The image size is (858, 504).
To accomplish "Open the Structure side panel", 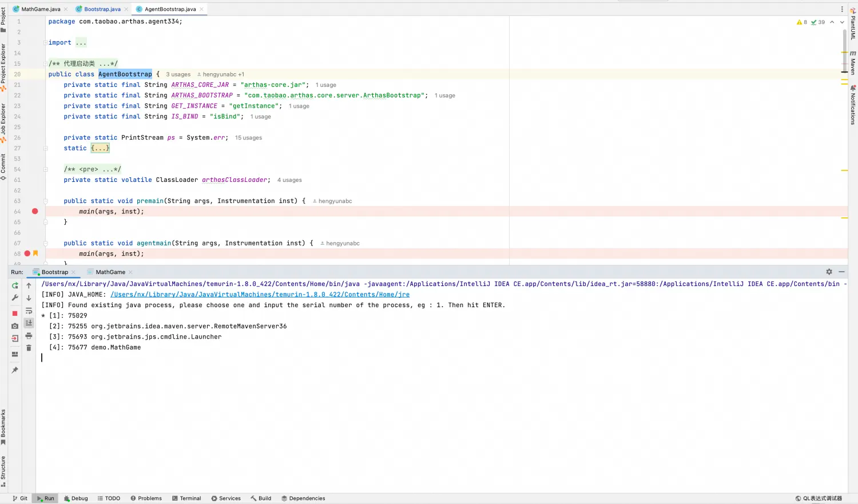I will point(3,471).
